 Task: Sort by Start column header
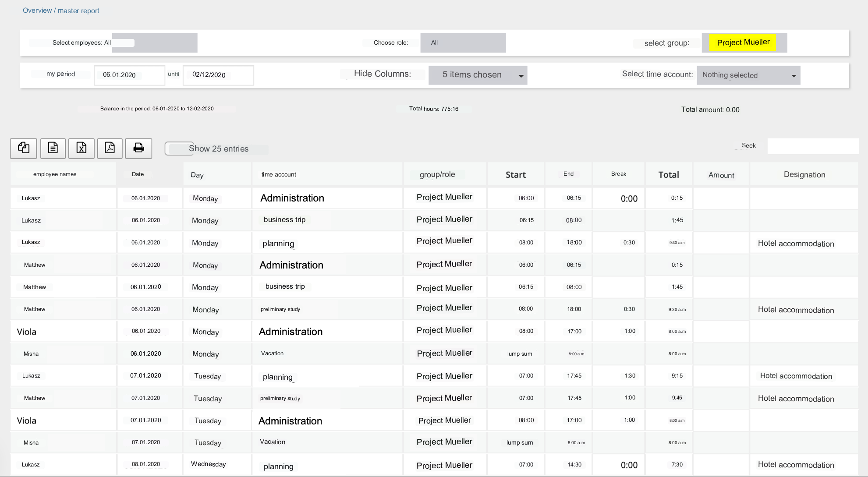point(516,174)
